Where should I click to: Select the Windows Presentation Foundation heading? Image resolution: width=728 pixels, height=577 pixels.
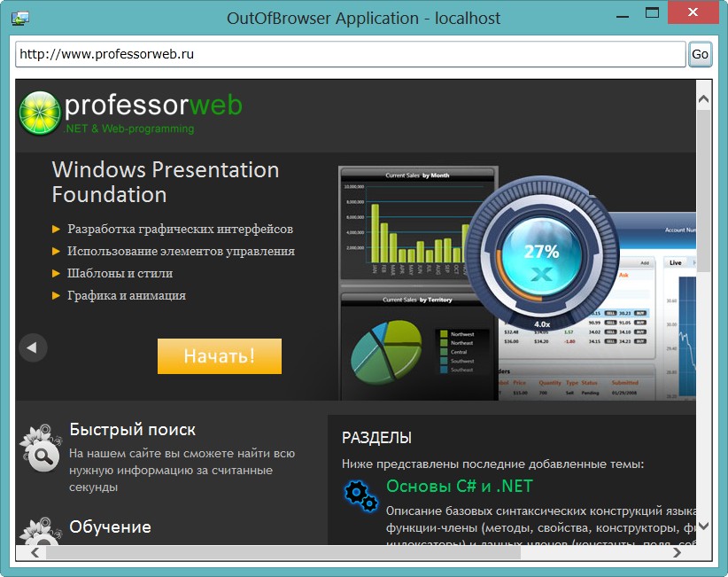click(166, 182)
